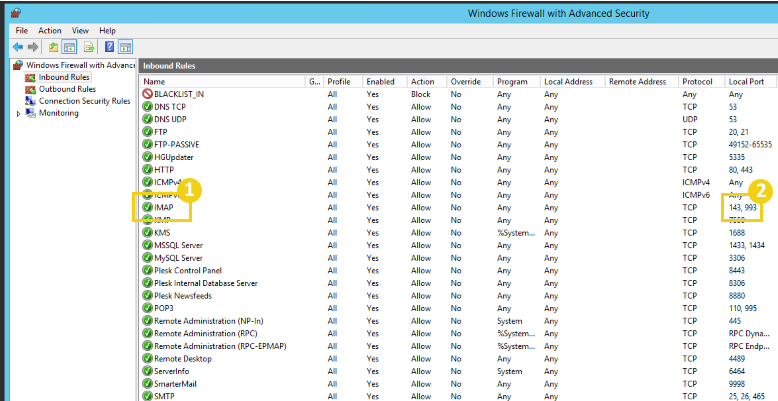
Task: Sort by the Program column header
Action: [517, 81]
